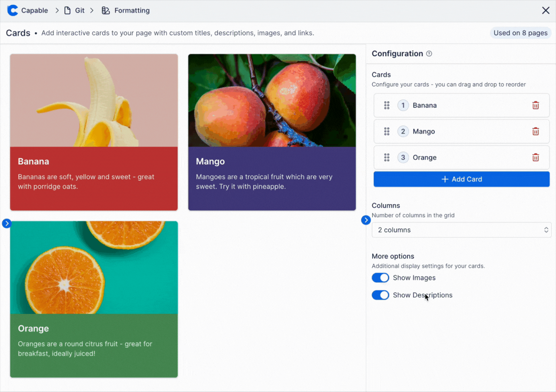Disable the Show Images toggle
This screenshot has width=556, height=392.
pyautogui.click(x=380, y=278)
